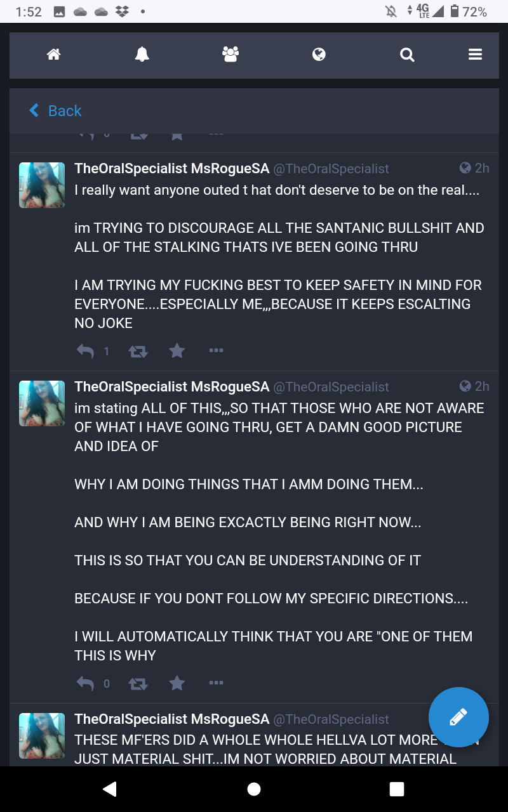Viewport: 508px width, 812px height.
Task: Boost the post about keeping safety in mind
Action: (x=138, y=351)
